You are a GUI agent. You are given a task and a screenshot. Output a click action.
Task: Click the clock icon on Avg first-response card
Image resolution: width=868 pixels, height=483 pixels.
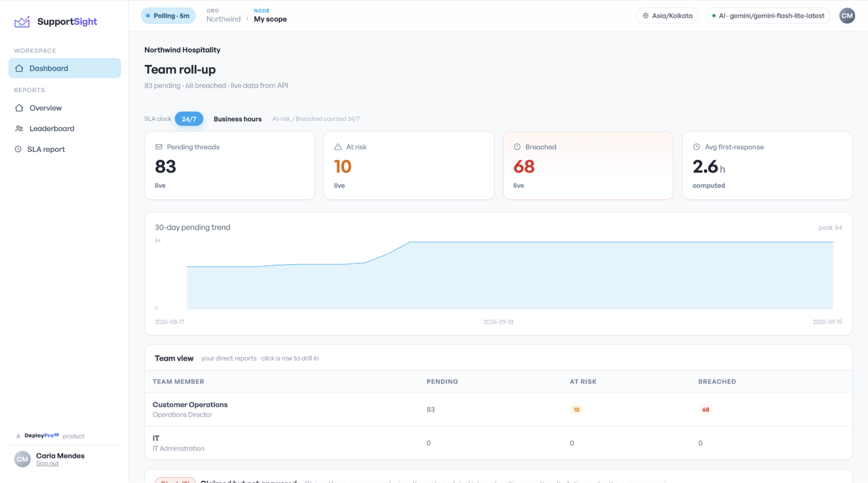[x=697, y=147]
